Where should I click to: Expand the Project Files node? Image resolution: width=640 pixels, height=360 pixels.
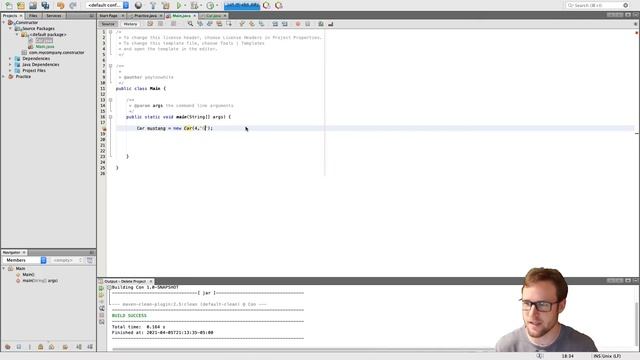point(11,71)
